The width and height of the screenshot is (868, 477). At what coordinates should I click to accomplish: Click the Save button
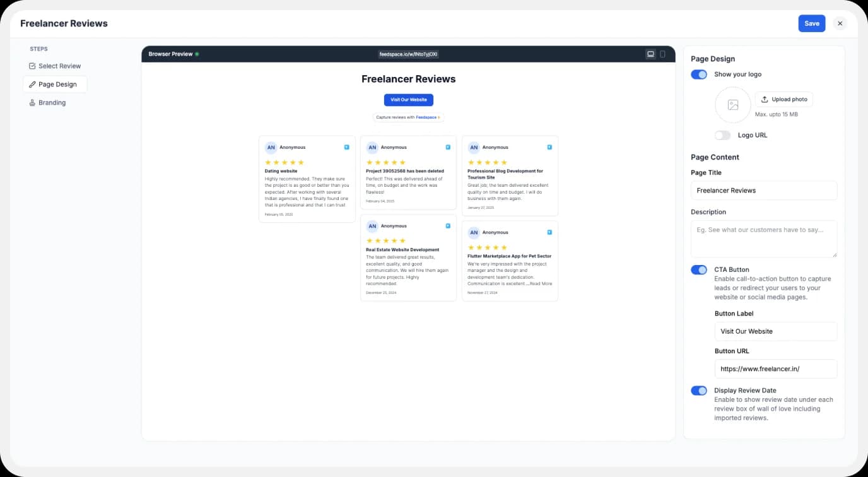[811, 23]
